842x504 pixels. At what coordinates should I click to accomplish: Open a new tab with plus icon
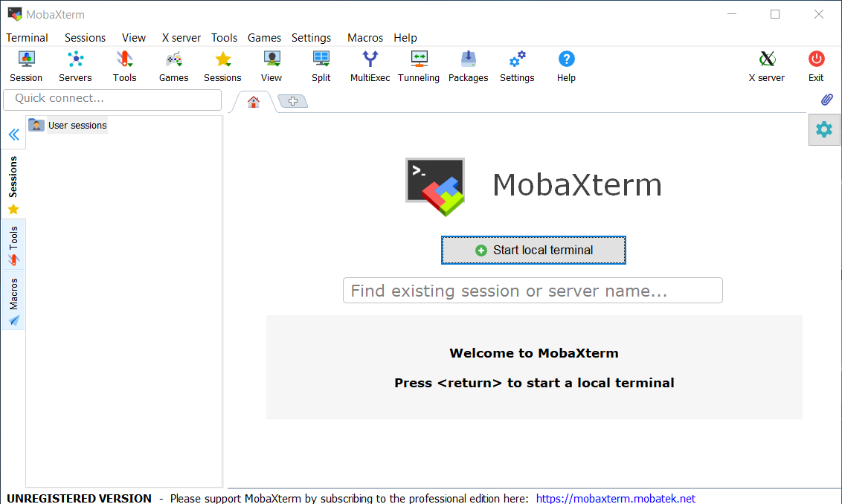292,101
